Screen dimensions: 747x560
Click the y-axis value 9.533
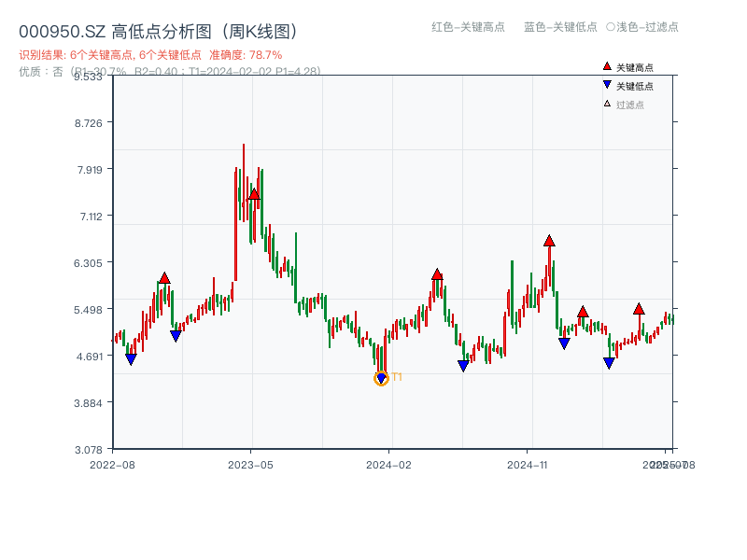point(89,77)
